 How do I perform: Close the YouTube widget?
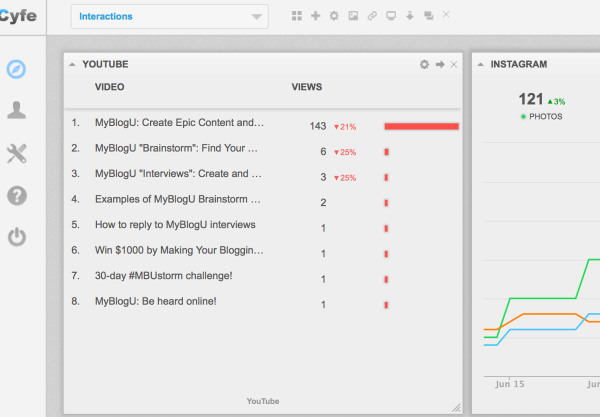tap(454, 64)
